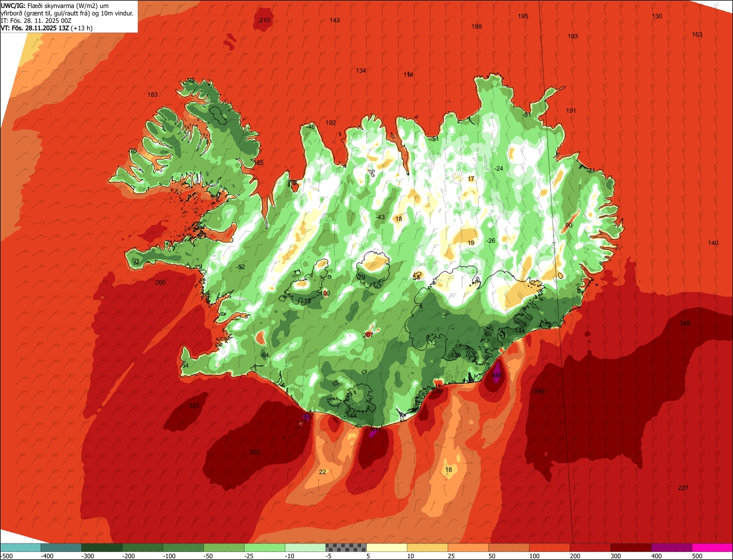Click the '207' value in southern Iceland
733x560 pixels.
pyautogui.click(x=368, y=335)
